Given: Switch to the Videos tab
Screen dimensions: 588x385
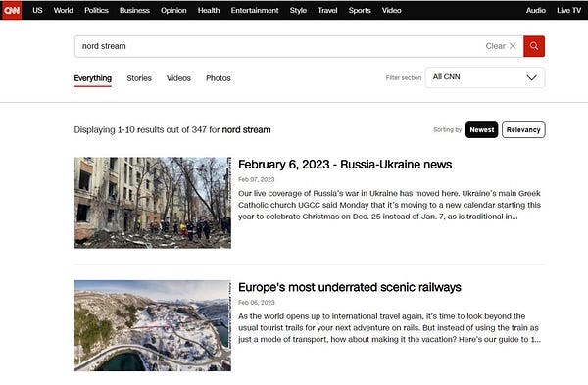Looking at the screenshot, I should 178,78.
